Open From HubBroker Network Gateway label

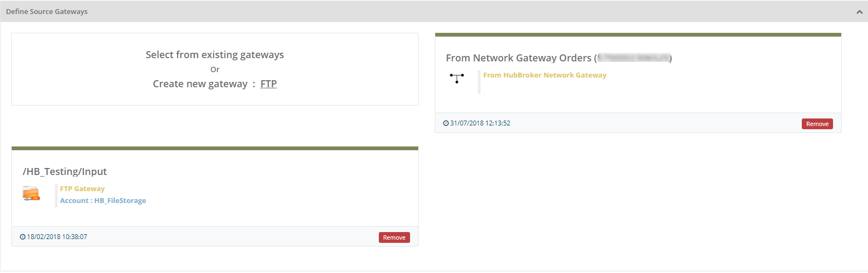point(545,75)
